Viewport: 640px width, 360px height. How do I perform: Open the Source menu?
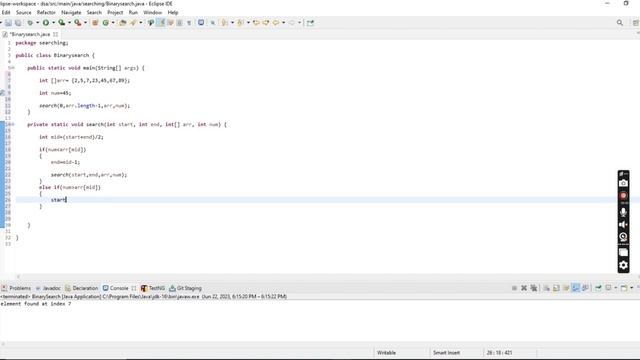click(x=24, y=13)
